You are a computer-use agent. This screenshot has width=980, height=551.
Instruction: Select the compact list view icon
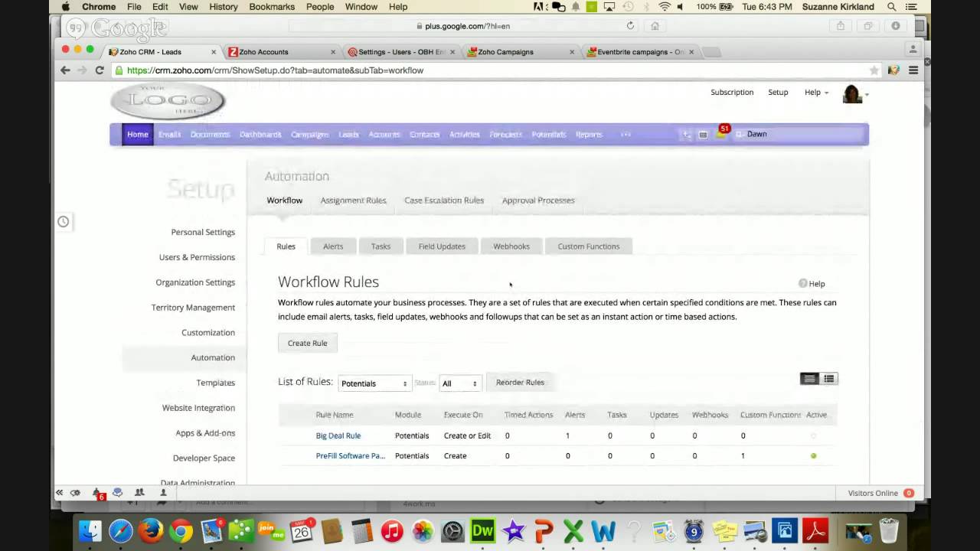[x=809, y=379]
